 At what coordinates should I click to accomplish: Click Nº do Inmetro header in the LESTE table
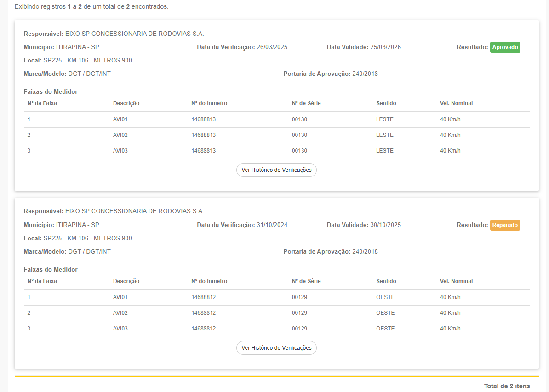209,103
